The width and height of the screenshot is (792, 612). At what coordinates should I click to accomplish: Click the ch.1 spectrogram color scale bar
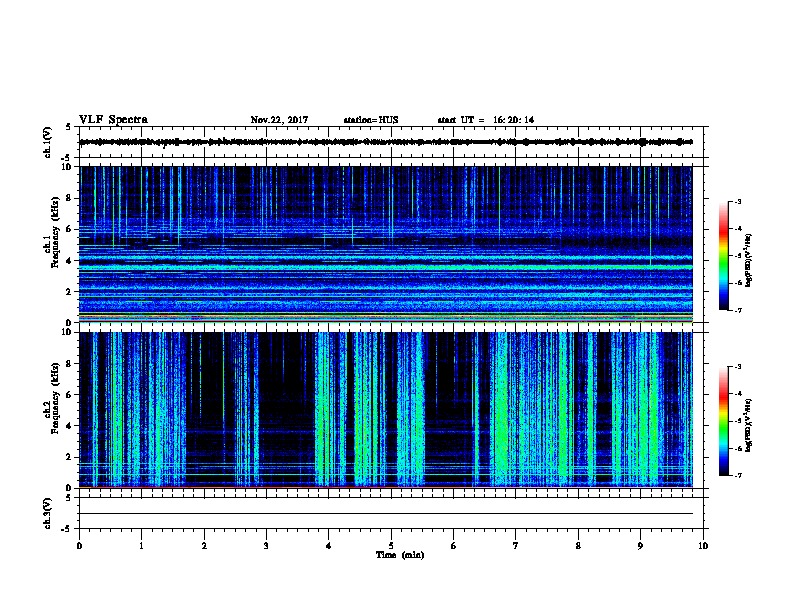point(724,256)
